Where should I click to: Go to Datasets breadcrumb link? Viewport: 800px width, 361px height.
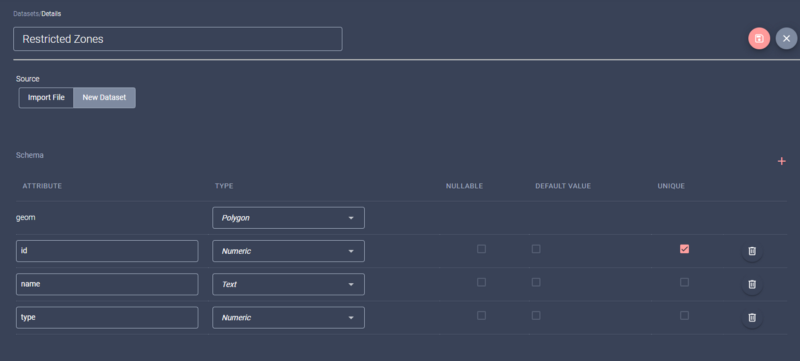(26, 14)
